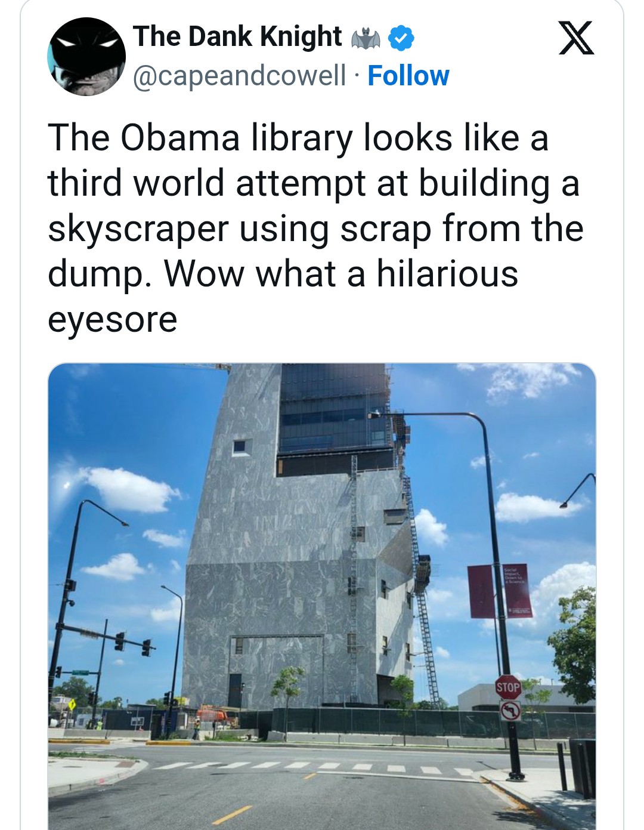This screenshot has height=830, width=644.
Task: Click the word "eyesore" in tweet
Action: 112,319
